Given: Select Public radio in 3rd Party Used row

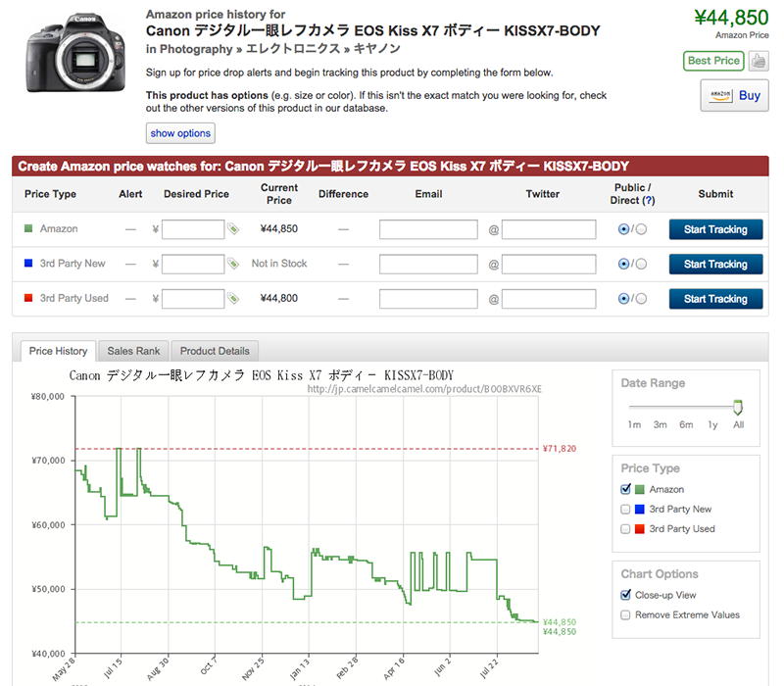Looking at the screenshot, I should click(623, 299).
